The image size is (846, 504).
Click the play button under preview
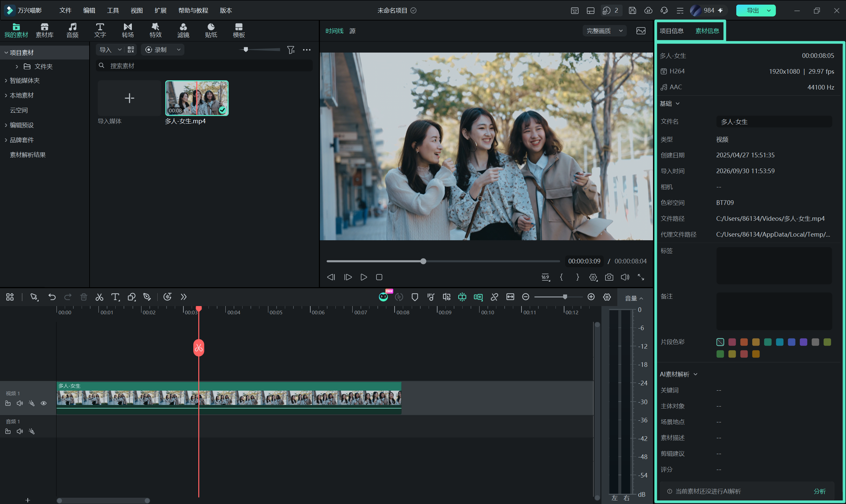pyautogui.click(x=364, y=277)
